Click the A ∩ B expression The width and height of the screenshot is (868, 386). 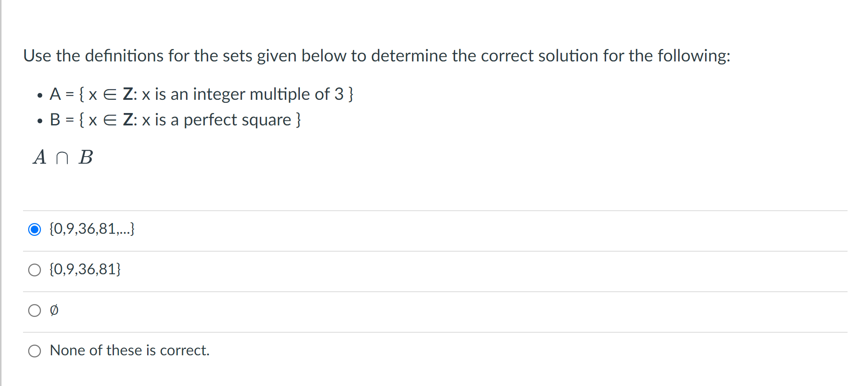pos(63,158)
